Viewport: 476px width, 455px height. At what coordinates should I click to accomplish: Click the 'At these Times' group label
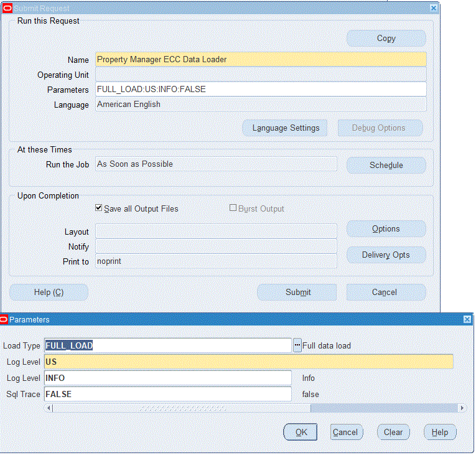(x=45, y=149)
